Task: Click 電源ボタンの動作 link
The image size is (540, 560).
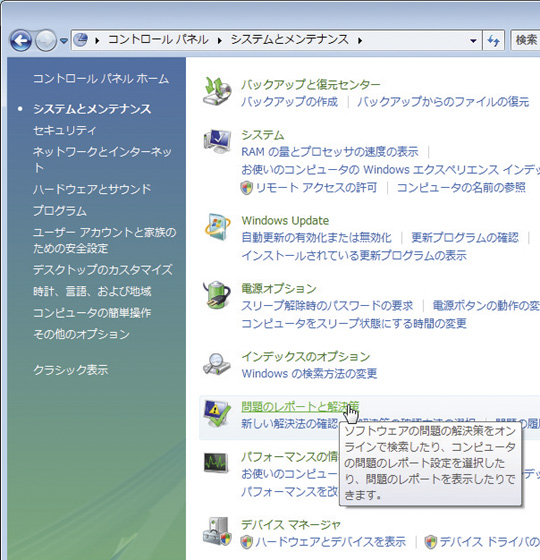Action: 486,305
